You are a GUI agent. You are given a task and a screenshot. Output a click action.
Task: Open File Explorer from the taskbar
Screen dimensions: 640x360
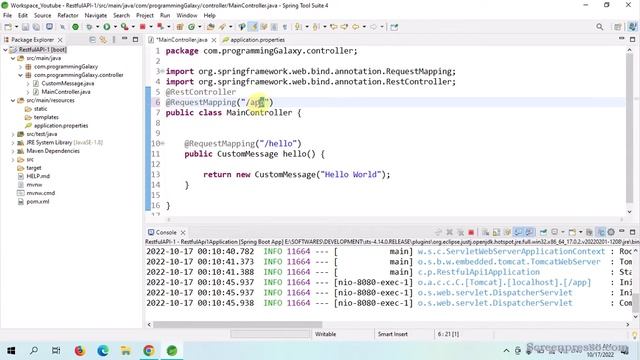pyautogui.click(x=126, y=350)
